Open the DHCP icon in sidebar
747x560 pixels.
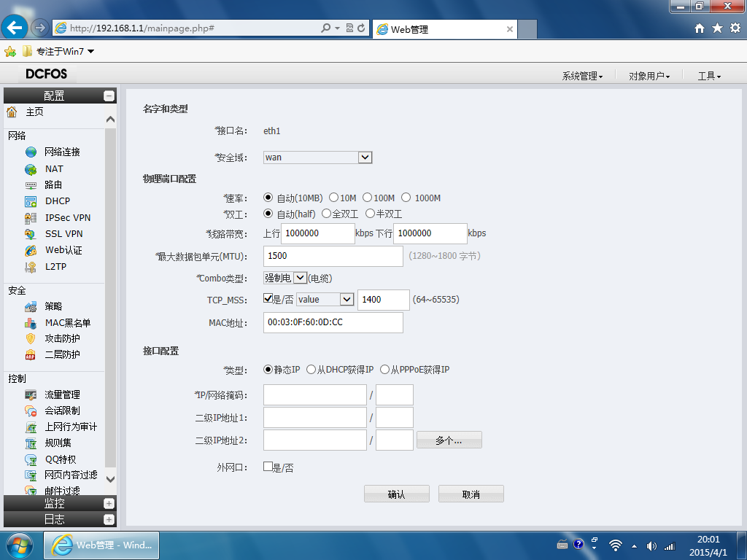point(31,201)
